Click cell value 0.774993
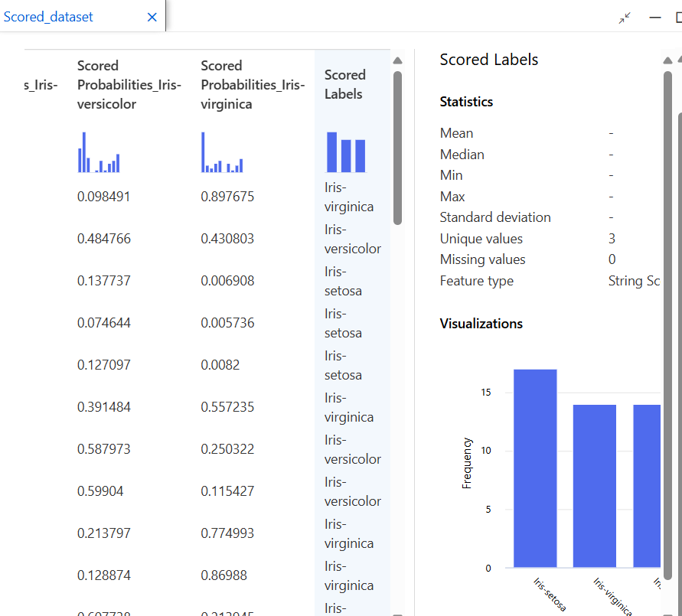The image size is (682, 616). pos(227,533)
